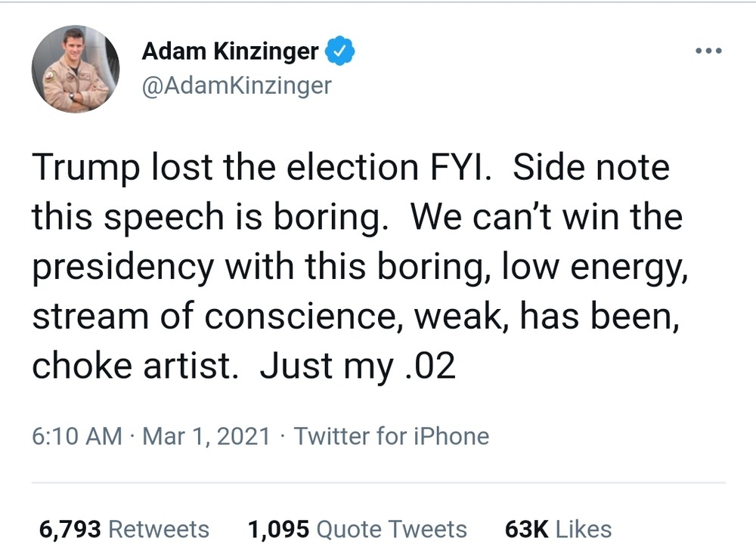756x560 pixels.
Task: Click the blue verified badge
Action: (x=340, y=52)
